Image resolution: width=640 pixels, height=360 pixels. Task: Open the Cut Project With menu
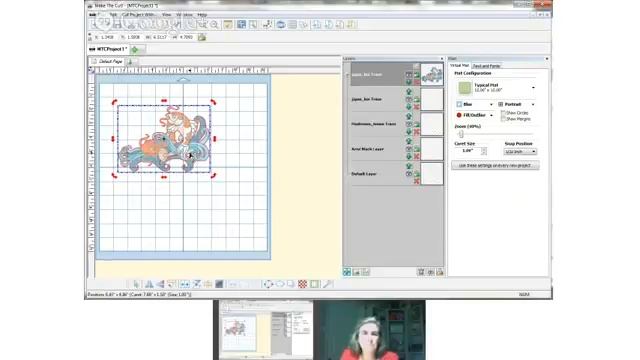pos(139,15)
